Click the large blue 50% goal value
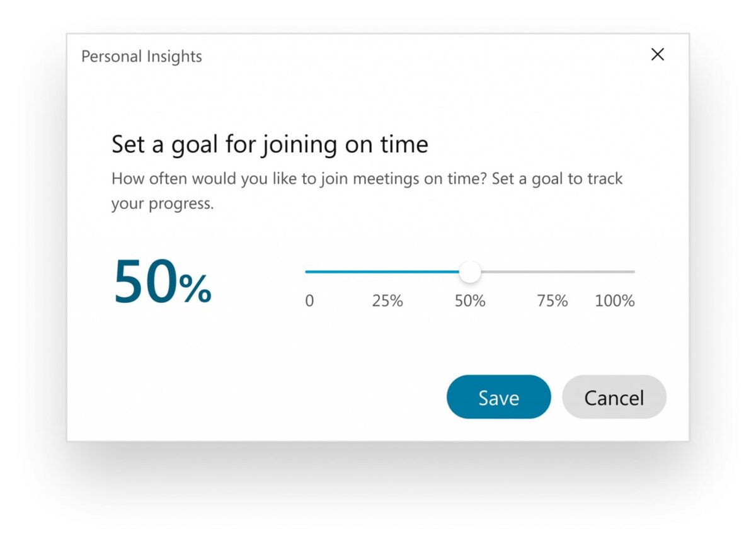The image size is (756, 541). tap(163, 282)
